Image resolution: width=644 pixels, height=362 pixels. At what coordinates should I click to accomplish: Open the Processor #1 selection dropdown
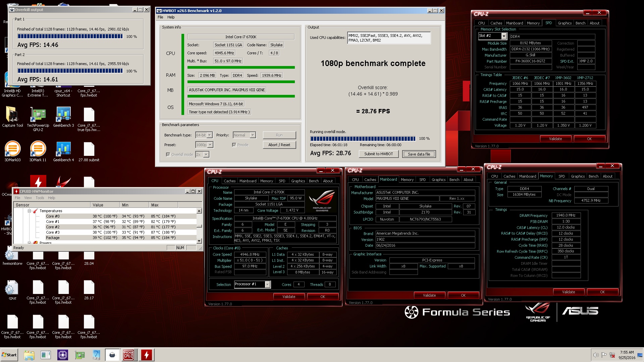[267, 284]
